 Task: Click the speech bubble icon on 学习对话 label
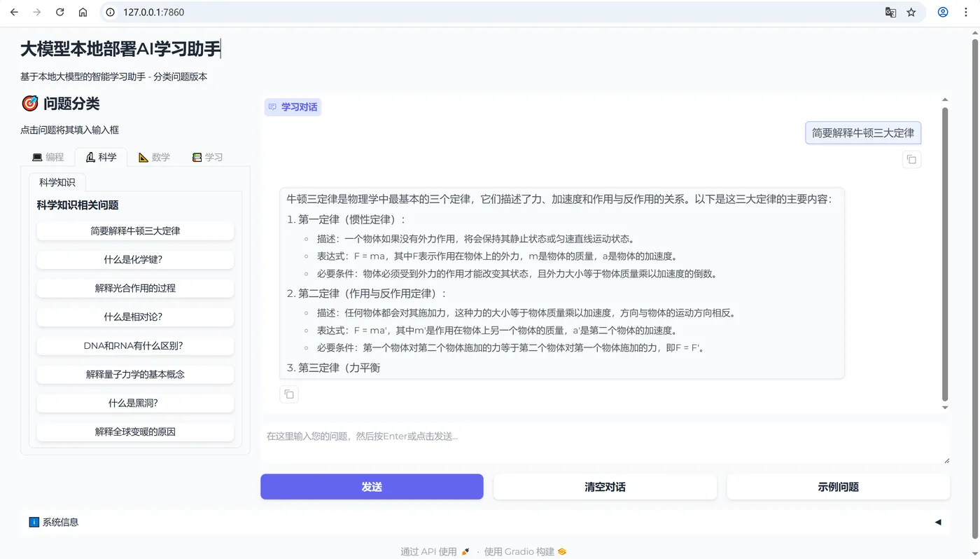[x=273, y=106]
